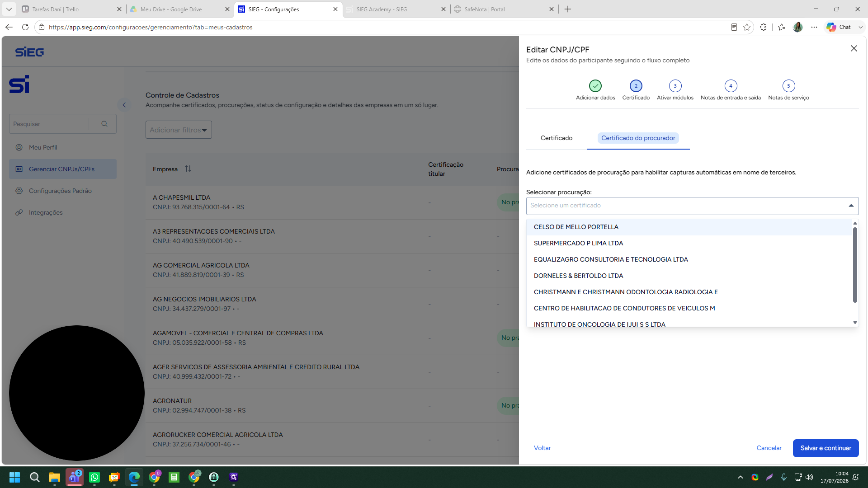Open Gerenciar CNPJs/CPFs in sidebar
868x488 pixels.
(63, 169)
